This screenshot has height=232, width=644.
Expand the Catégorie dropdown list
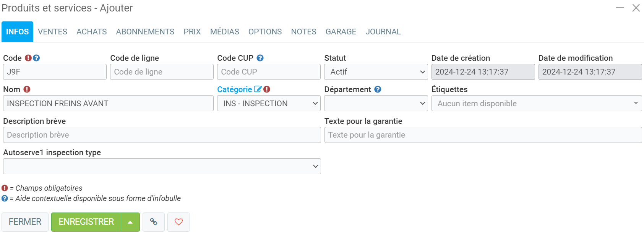[x=269, y=104]
